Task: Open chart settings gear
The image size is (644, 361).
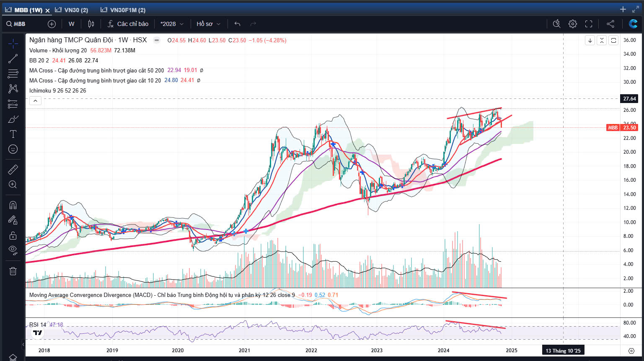Action: (x=573, y=24)
